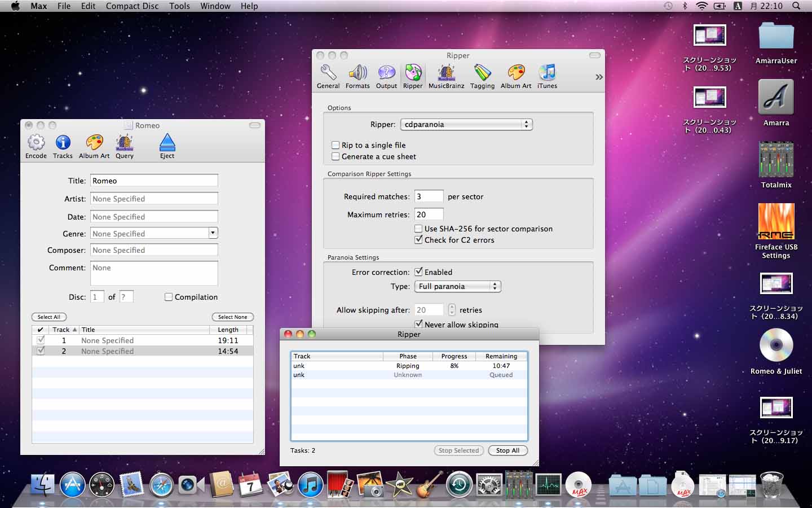Open the Edit menu
812x508 pixels.
coord(88,6)
